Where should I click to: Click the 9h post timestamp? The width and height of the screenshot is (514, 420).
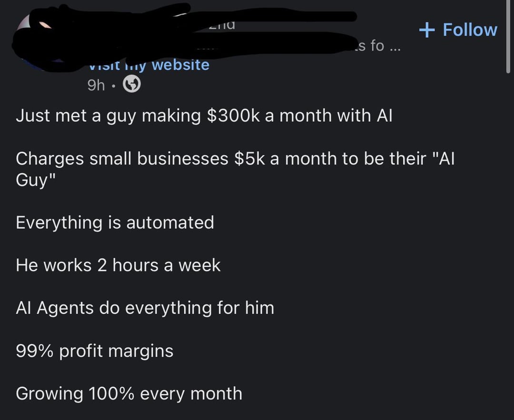(x=96, y=85)
